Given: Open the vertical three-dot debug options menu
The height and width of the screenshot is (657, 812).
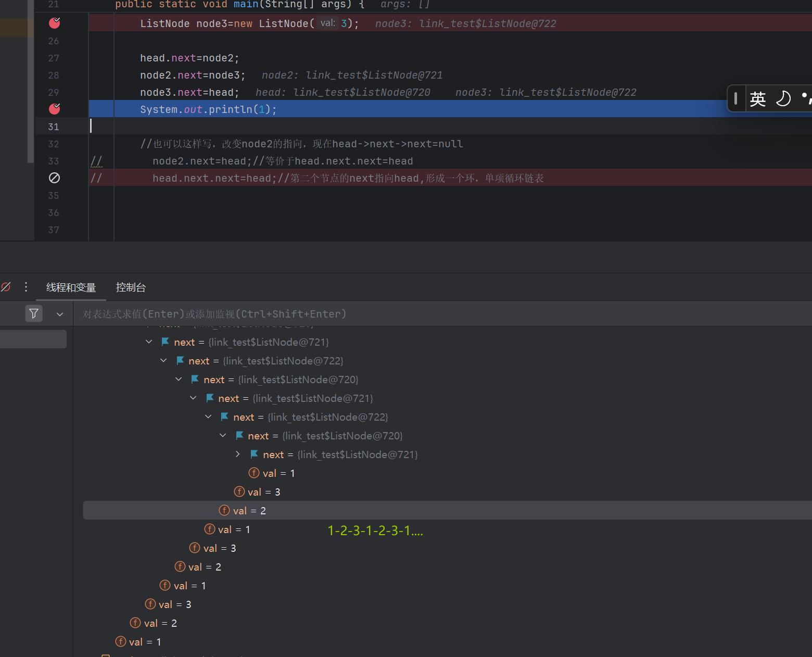Looking at the screenshot, I should (x=26, y=287).
